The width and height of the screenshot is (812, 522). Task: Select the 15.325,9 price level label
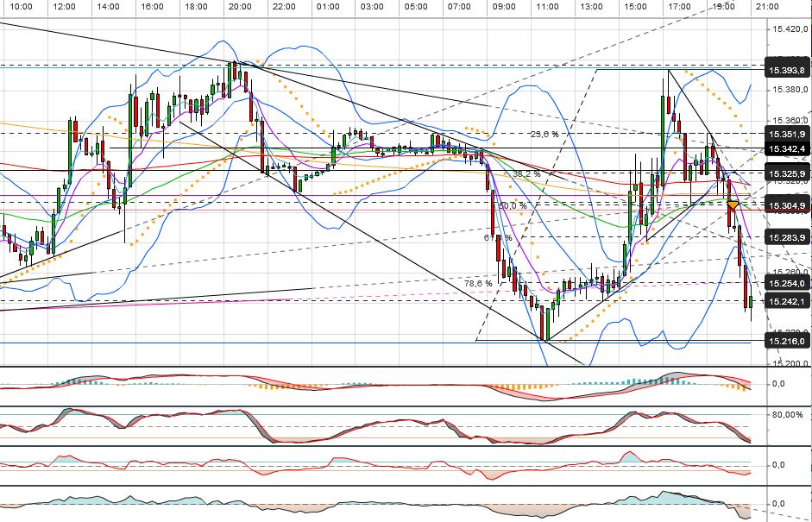[x=787, y=173]
